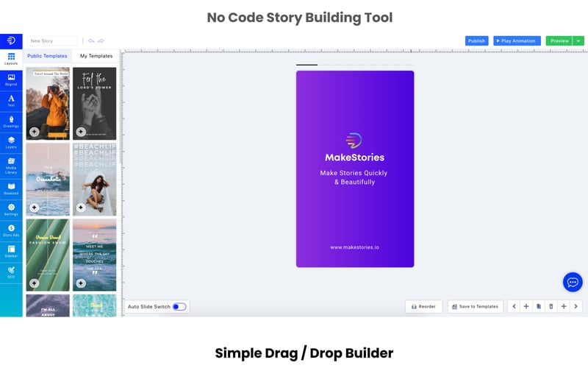Select the #BEACHLIFE template thumbnail
This screenshot has width=588, height=368.
[95, 180]
